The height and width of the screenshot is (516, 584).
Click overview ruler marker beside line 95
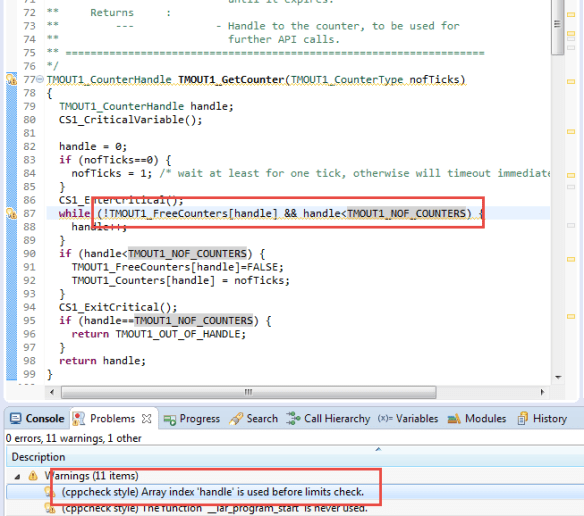[571, 317]
